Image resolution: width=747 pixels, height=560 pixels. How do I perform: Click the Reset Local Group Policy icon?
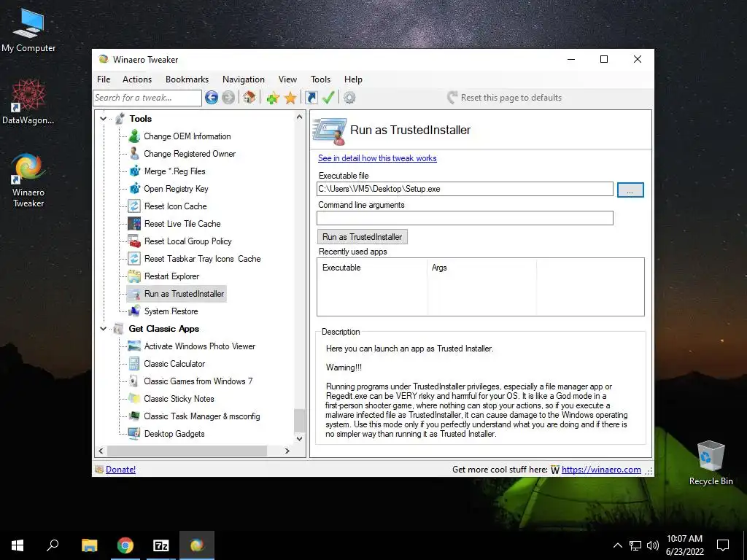pos(134,241)
